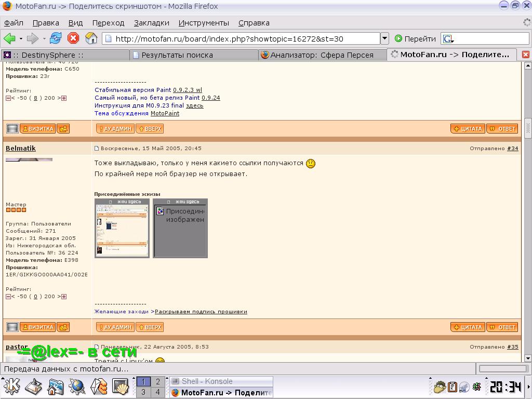Screen dimensions: 532x399
Task: Click the gray status icon left of C650 user's ВИЗИТКА
Action: (x=12, y=129)
